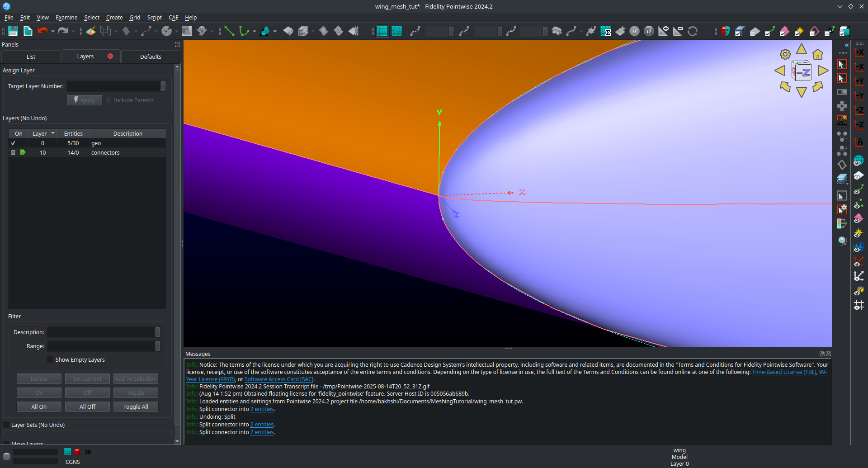Image resolution: width=868 pixels, height=468 pixels.
Task: Check Show Empty Layers in Filter section
Action: [50, 359]
